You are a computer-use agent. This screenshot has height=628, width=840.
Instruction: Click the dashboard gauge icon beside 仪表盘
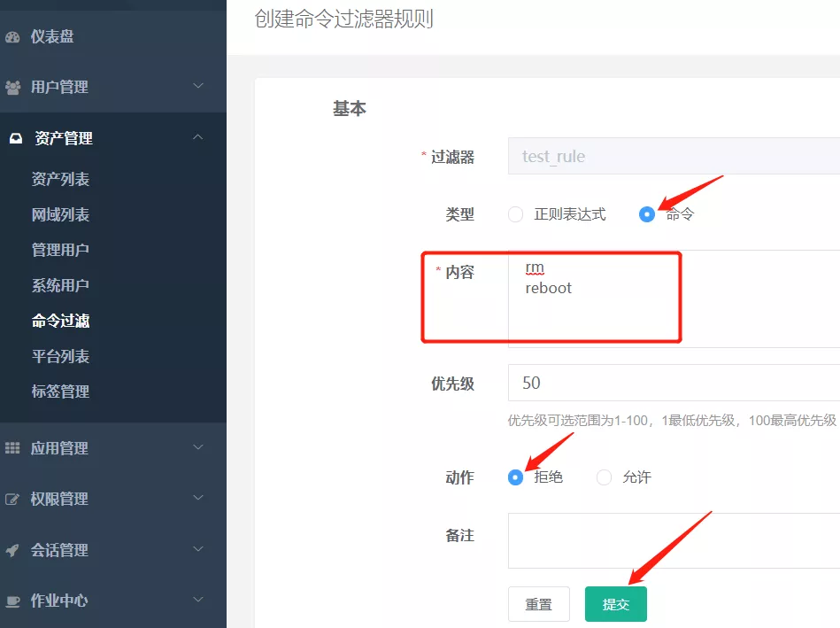coord(12,37)
